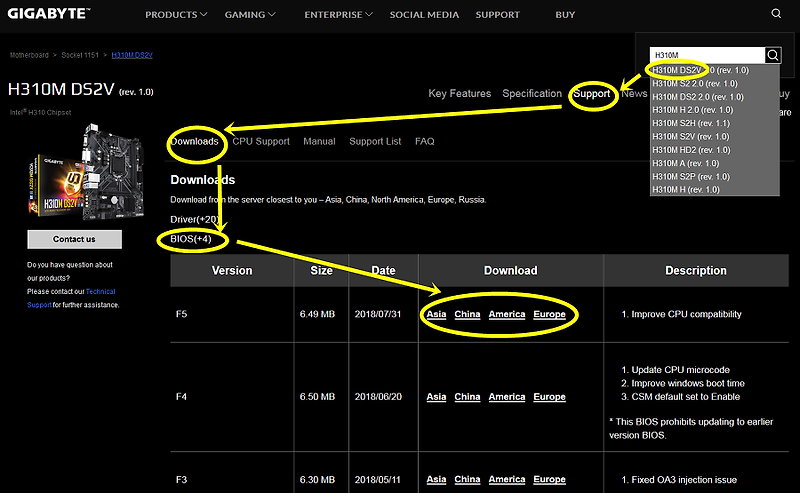Download F4 BIOS from America server
Viewport: 800px width, 493px height.
[x=507, y=397]
